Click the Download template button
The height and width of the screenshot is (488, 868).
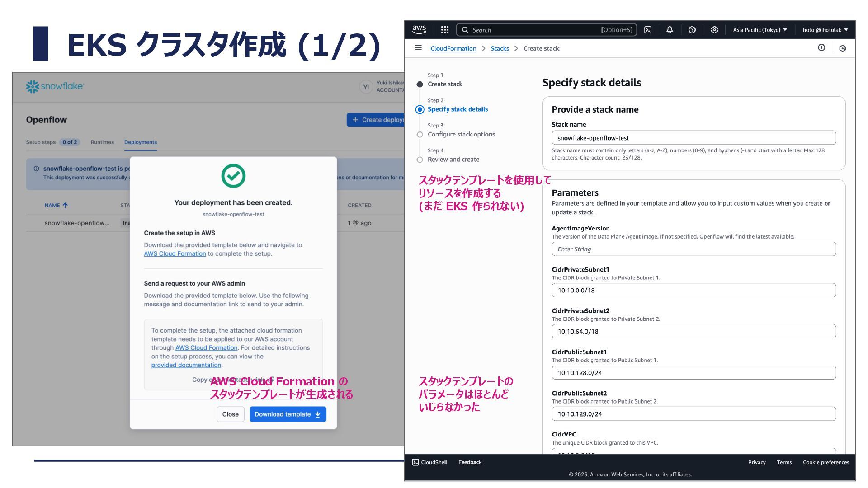pos(288,414)
